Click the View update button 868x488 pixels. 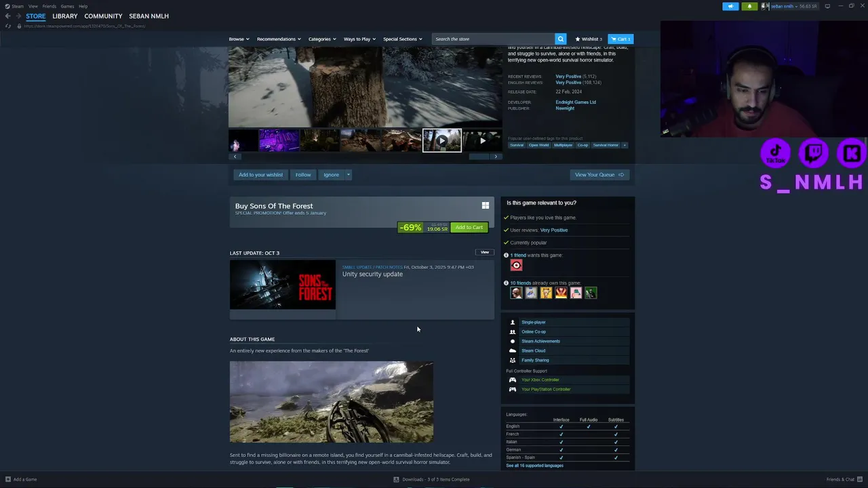coord(485,252)
